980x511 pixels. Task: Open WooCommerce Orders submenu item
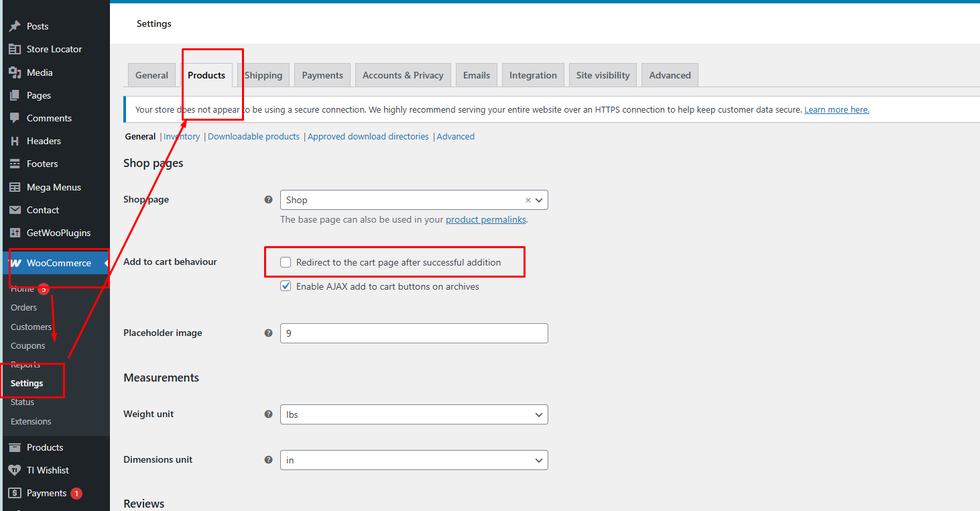pyautogui.click(x=23, y=307)
